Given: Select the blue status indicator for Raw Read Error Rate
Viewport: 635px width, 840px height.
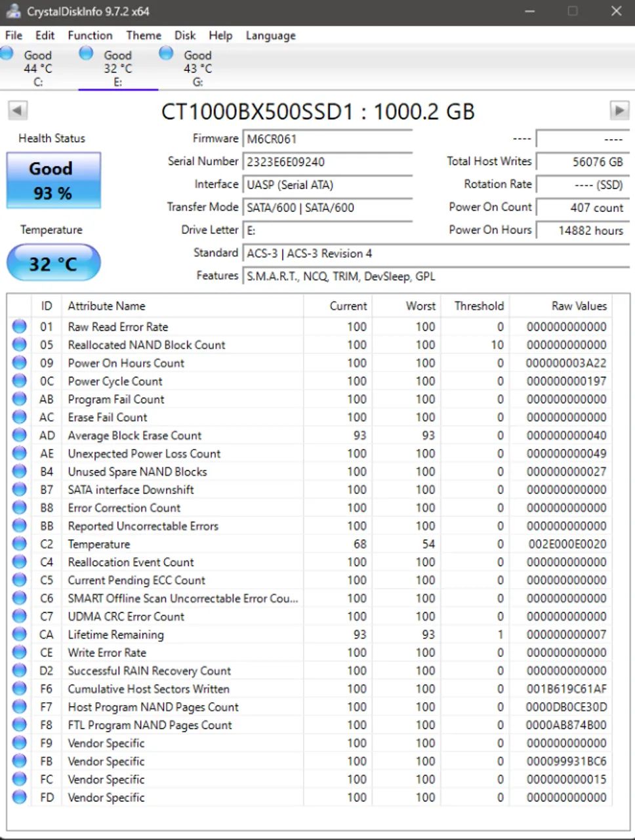Looking at the screenshot, I should point(19,326).
